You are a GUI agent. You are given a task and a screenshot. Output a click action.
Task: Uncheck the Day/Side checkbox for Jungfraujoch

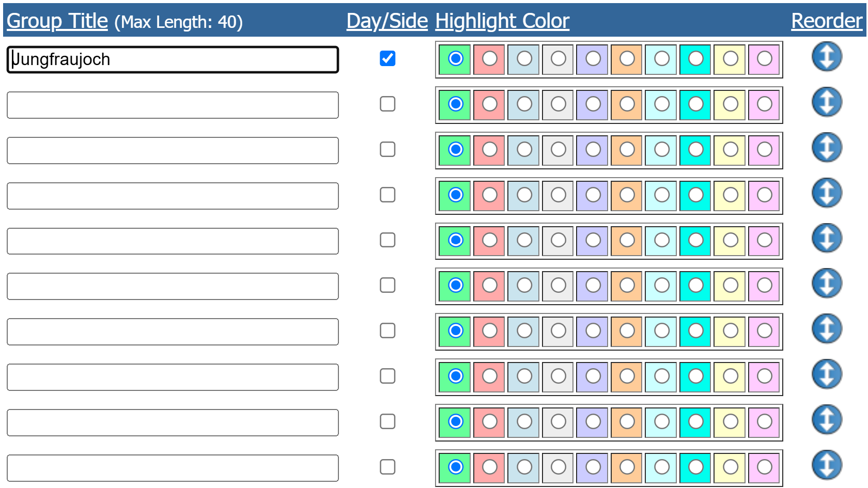pos(388,58)
